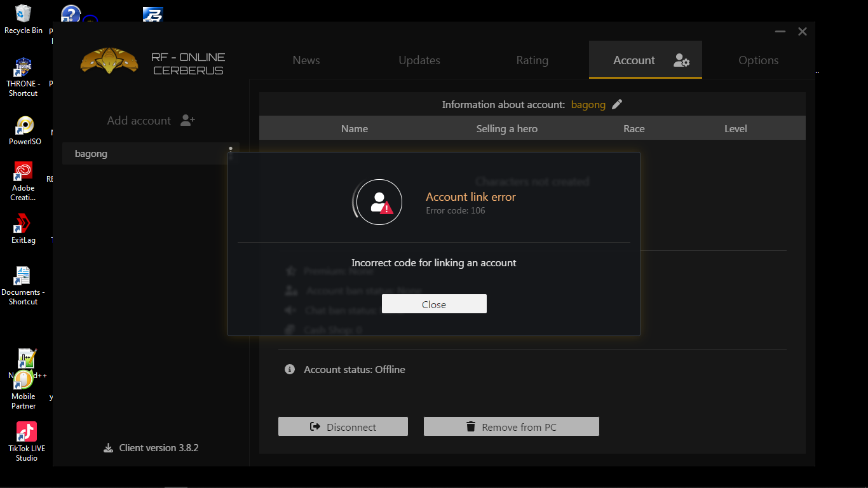Click the Remove from PC button
This screenshot has height=488, width=868.
pos(512,426)
